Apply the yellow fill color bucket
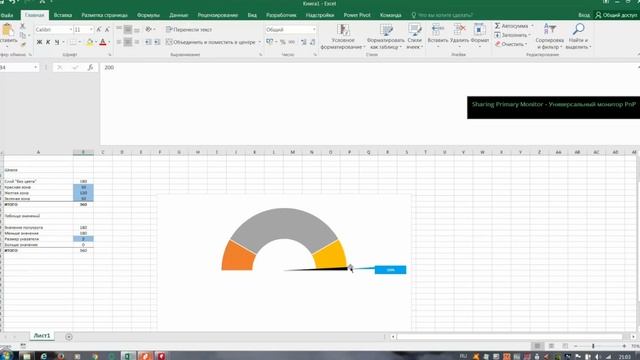The height and width of the screenshot is (360, 640). [90, 42]
